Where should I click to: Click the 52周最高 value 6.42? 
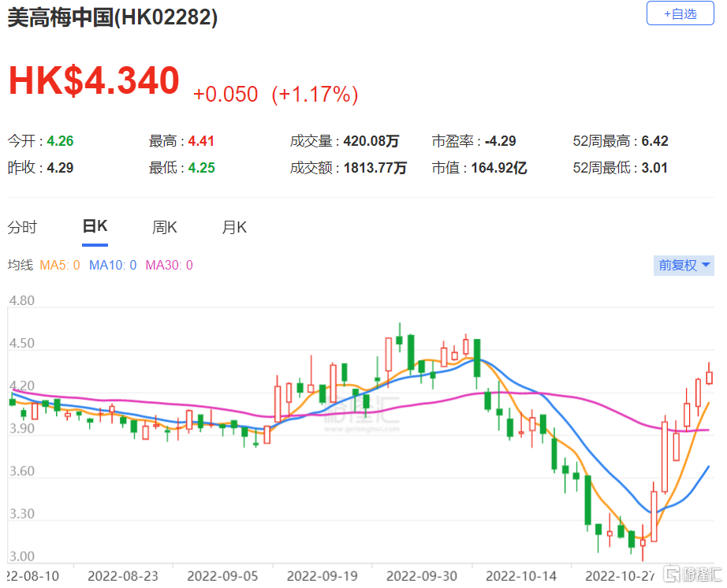coord(654,141)
